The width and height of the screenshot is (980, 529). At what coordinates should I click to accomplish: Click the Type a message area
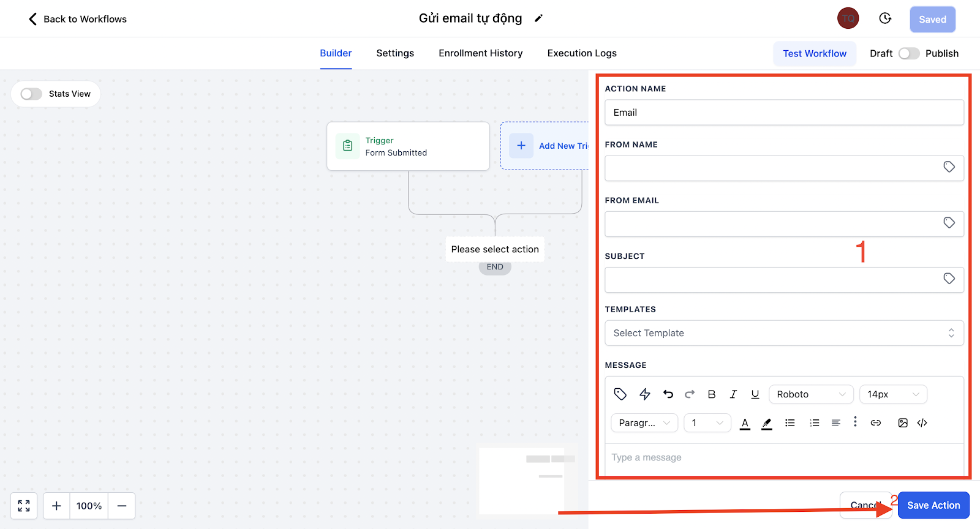(x=784, y=458)
